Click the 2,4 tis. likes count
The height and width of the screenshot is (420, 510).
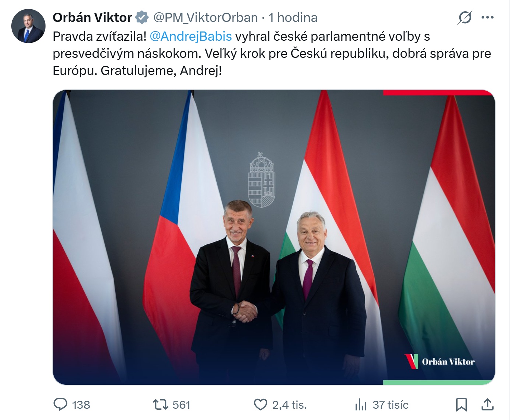(x=289, y=405)
